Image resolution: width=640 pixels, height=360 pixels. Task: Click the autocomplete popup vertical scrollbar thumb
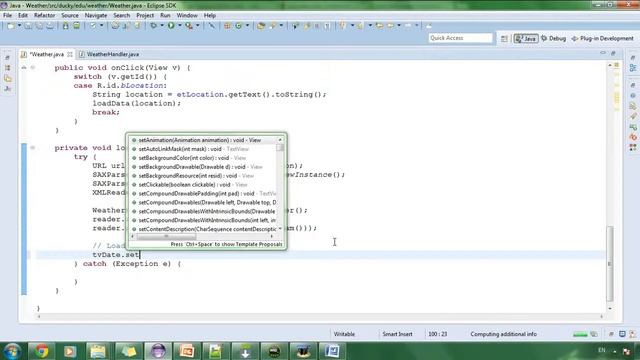pyautogui.click(x=280, y=147)
